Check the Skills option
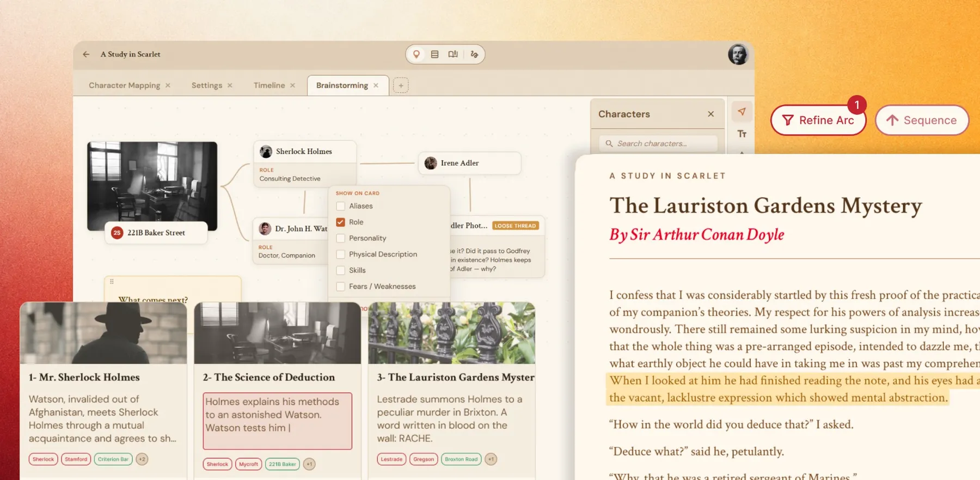The image size is (980, 480). pos(340,270)
